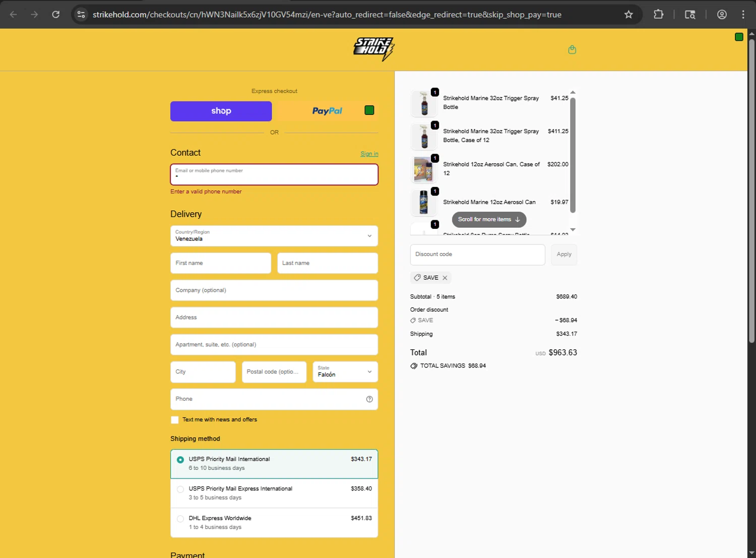Screen dimensions: 756x558
Task: Open Strikehold Marine 32oz Trigger Spray Bottle thumbnail
Action: (x=424, y=103)
